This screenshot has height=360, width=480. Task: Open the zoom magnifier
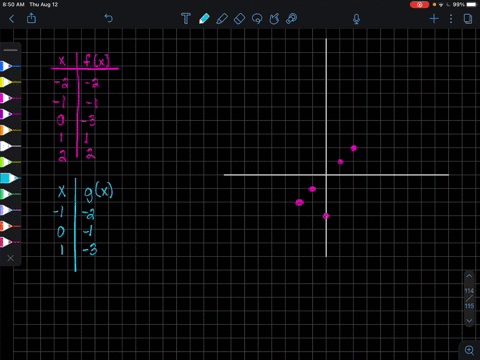[x=469, y=350]
